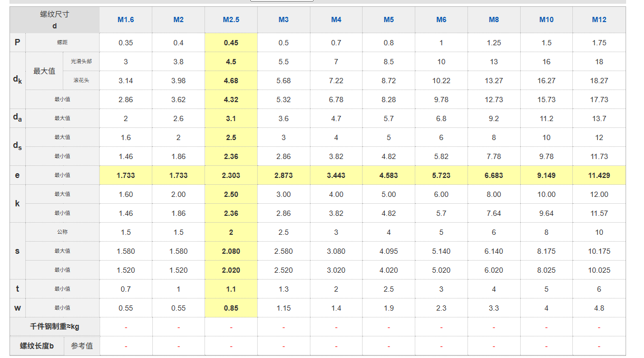This screenshot has width=644, height=358.
Task: Open the M8 column header link
Action: (x=494, y=20)
